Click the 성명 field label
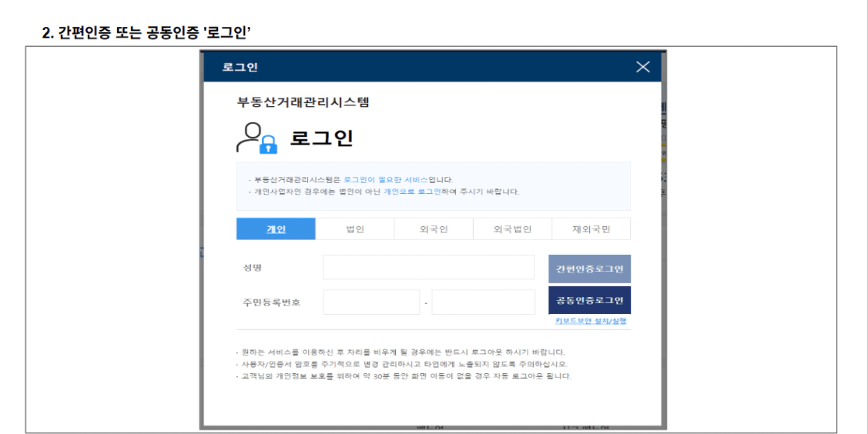Screen dimensions: 868x434 click(x=253, y=267)
